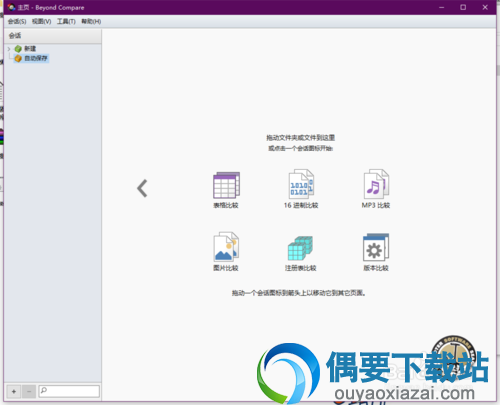This screenshot has width=500, height=405.
Task: Click the search magnifier icon in sessions filter
Action: coord(44,390)
